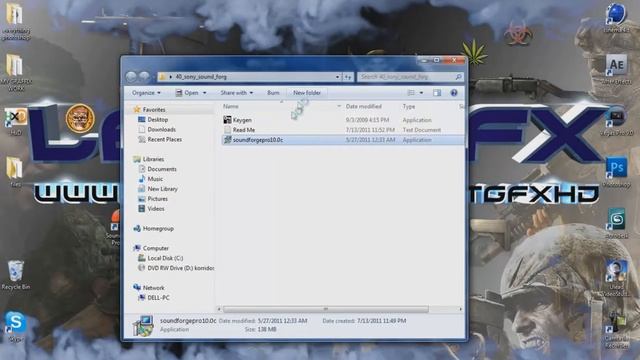Viewport: 640px width, 360px height.
Task: Select Computer in navigation pane
Action: [156, 248]
